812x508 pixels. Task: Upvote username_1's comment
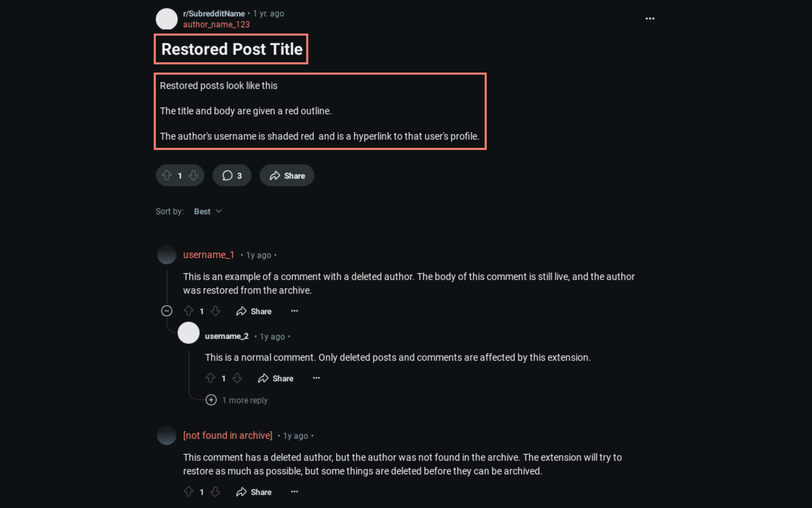tap(188, 311)
